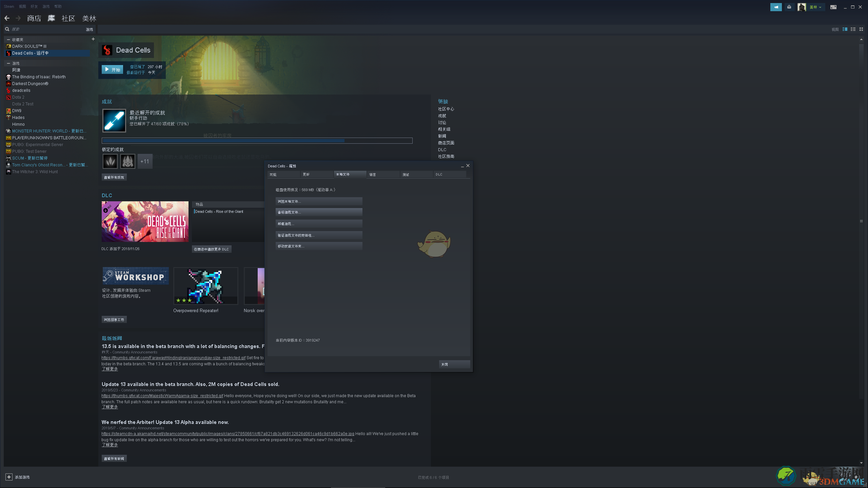Open the 社区指南 link
This screenshot has width=868, height=488.
click(x=446, y=157)
